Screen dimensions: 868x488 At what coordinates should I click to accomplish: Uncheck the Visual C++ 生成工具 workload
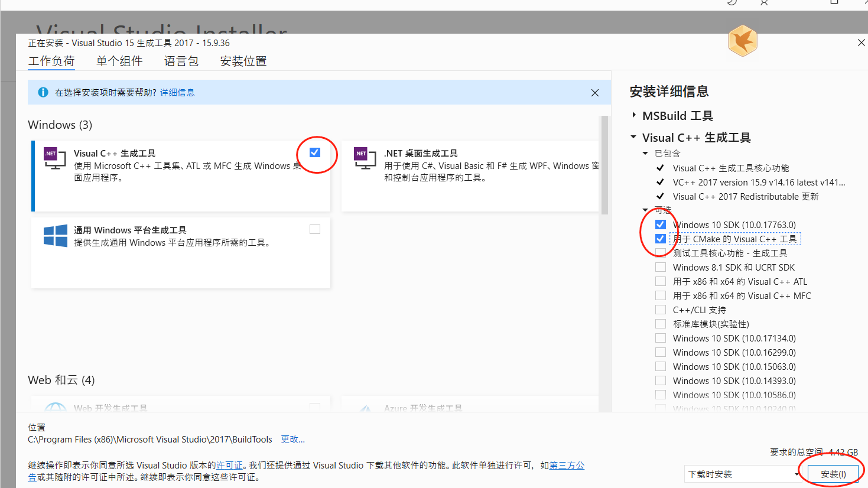pos(314,152)
